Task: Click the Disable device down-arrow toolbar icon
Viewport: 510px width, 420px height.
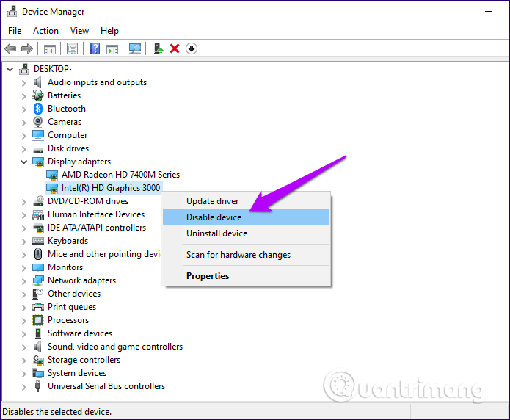Action: (x=192, y=49)
